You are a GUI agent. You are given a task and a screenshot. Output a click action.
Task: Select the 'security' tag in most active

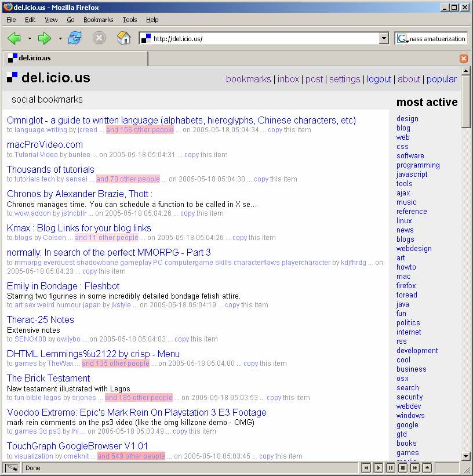pos(410,397)
